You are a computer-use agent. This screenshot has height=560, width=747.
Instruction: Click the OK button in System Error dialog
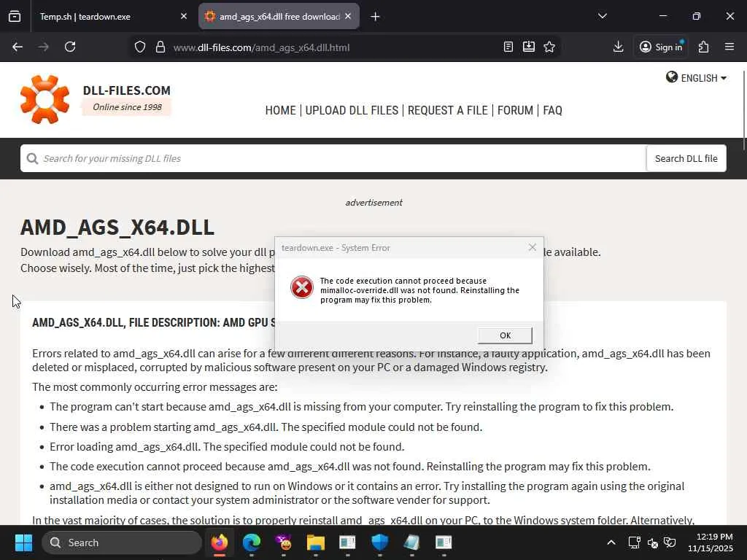coord(505,335)
